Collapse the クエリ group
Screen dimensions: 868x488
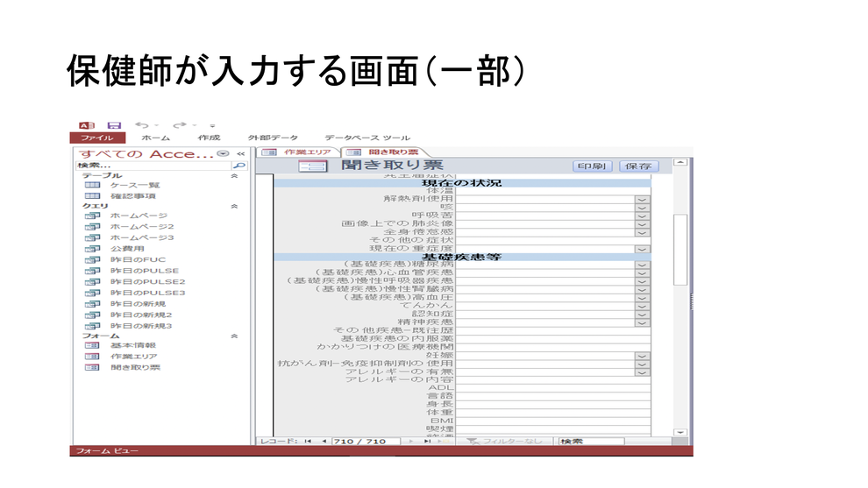coord(234,207)
